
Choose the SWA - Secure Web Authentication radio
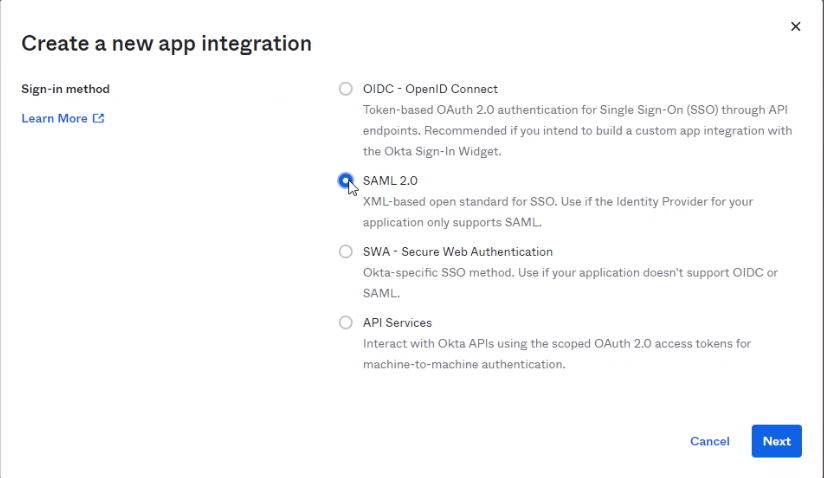(346, 252)
